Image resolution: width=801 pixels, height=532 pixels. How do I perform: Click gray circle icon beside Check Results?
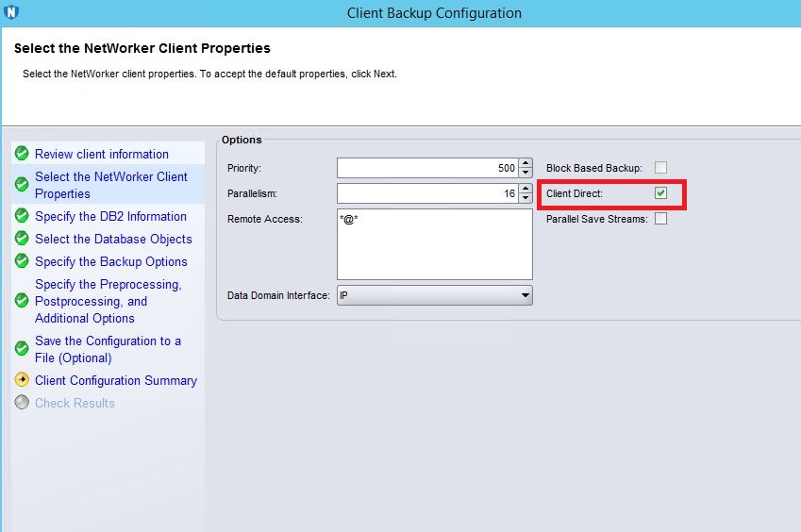click(22, 403)
